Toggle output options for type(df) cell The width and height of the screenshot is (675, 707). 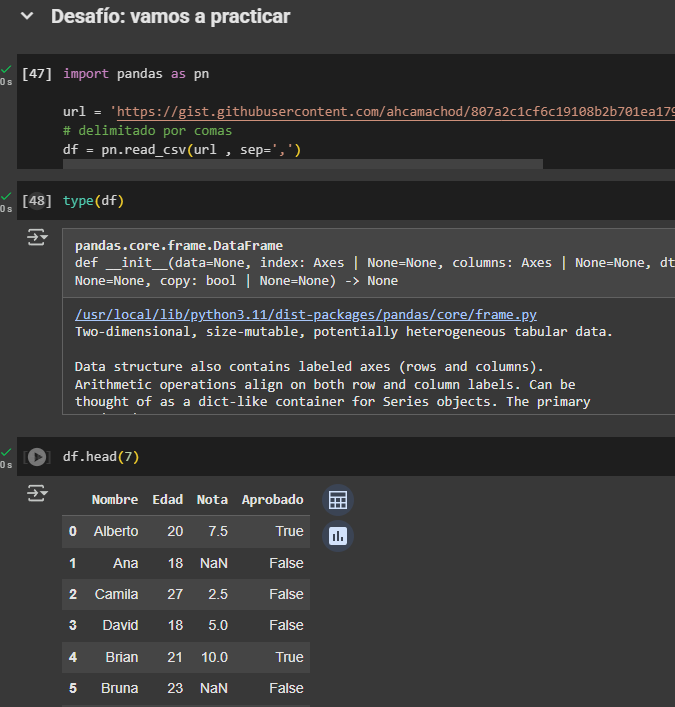point(37,237)
